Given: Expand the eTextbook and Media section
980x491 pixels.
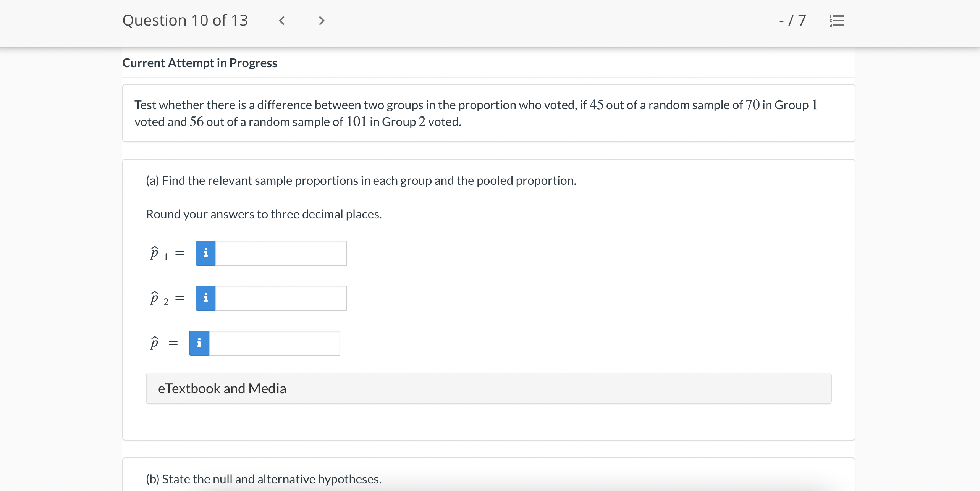Looking at the screenshot, I should pyautogui.click(x=223, y=388).
